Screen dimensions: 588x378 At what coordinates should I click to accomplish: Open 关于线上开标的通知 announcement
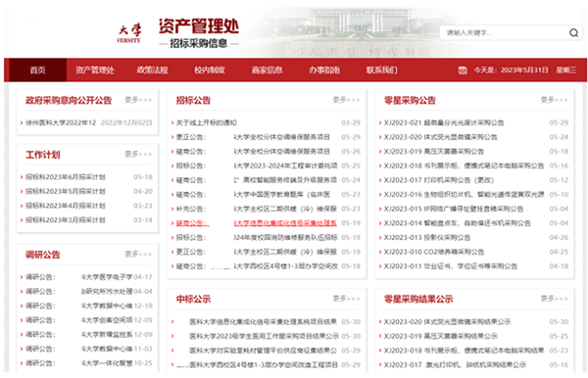pyautogui.click(x=207, y=122)
